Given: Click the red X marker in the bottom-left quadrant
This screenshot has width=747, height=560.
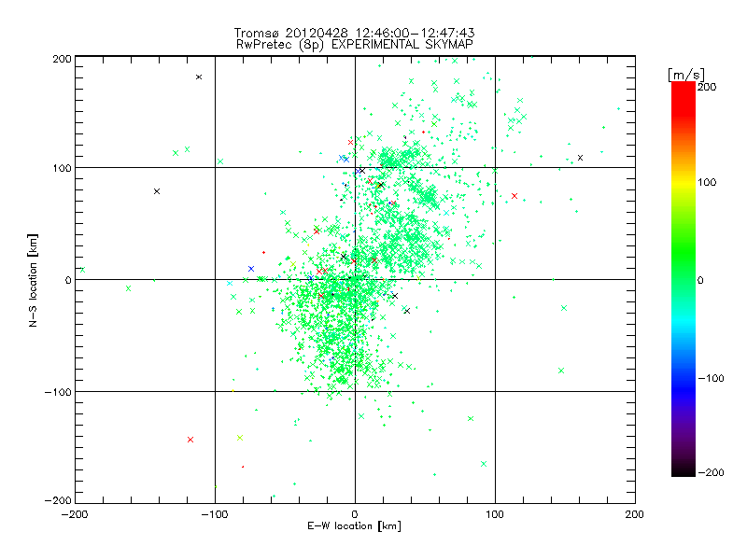Looking at the screenshot, I should (190, 440).
